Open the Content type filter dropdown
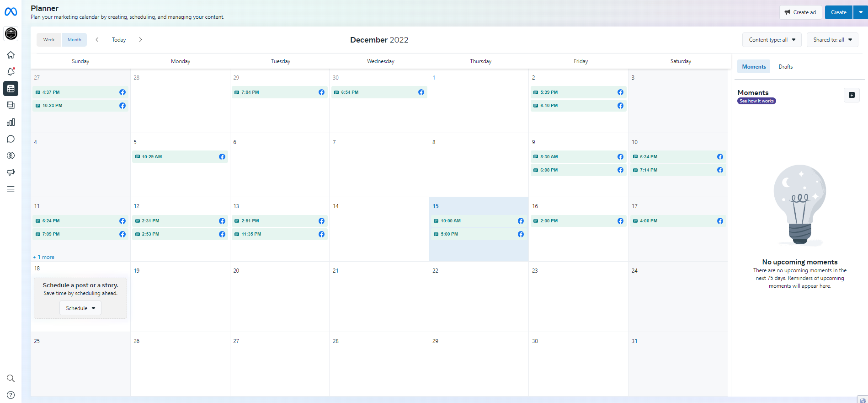The height and width of the screenshot is (403, 868). (772, 40)
